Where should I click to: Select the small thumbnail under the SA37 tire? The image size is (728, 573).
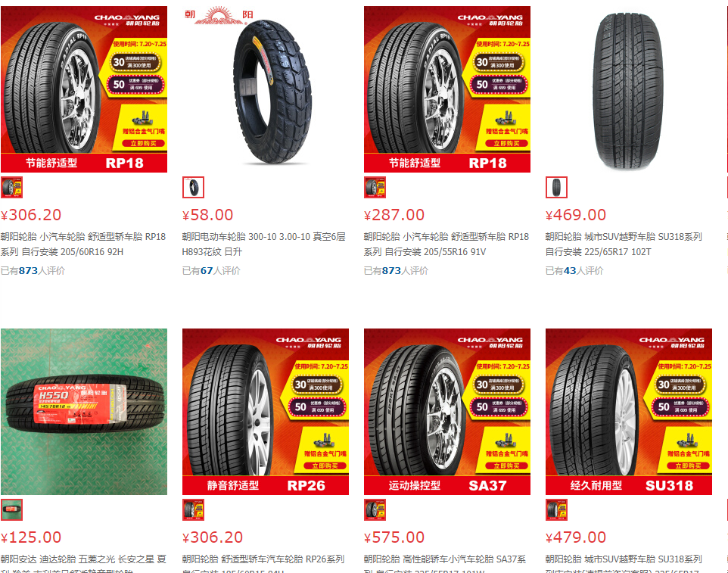click(x=375, y=510)
